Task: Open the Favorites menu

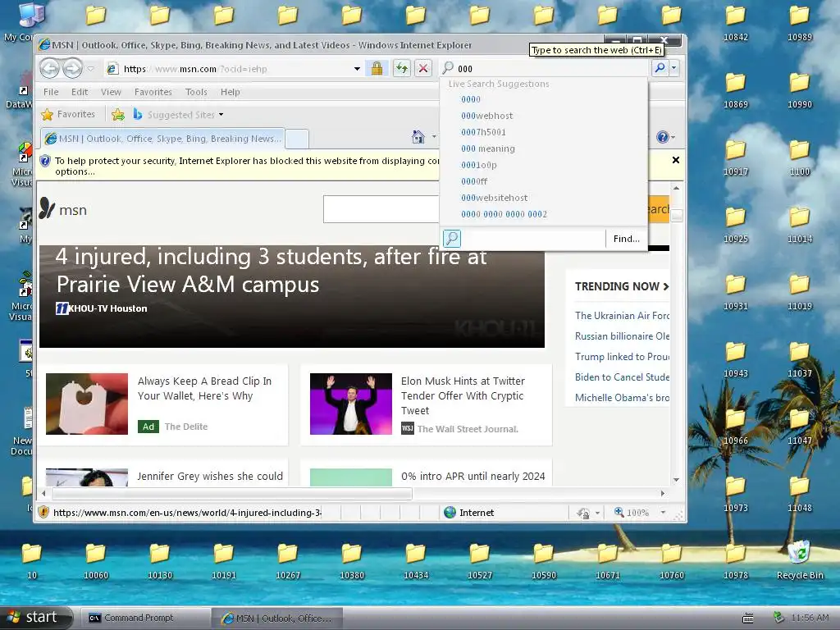Action: 153,92
